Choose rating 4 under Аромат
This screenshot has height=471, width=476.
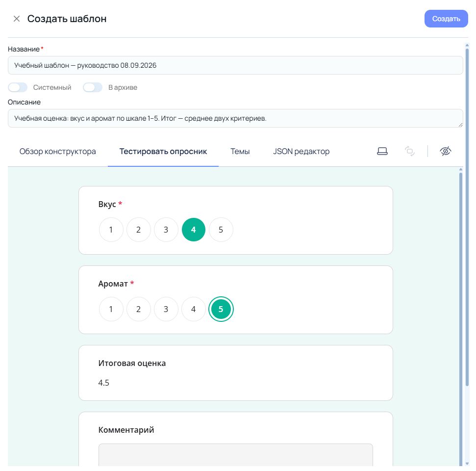[193, 309]
